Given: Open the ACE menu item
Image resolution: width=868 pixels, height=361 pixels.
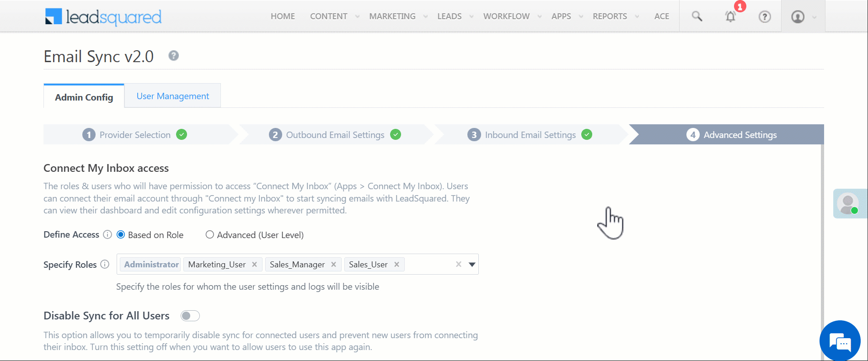Looking at the screenshot, I should (x=662, y=16).
